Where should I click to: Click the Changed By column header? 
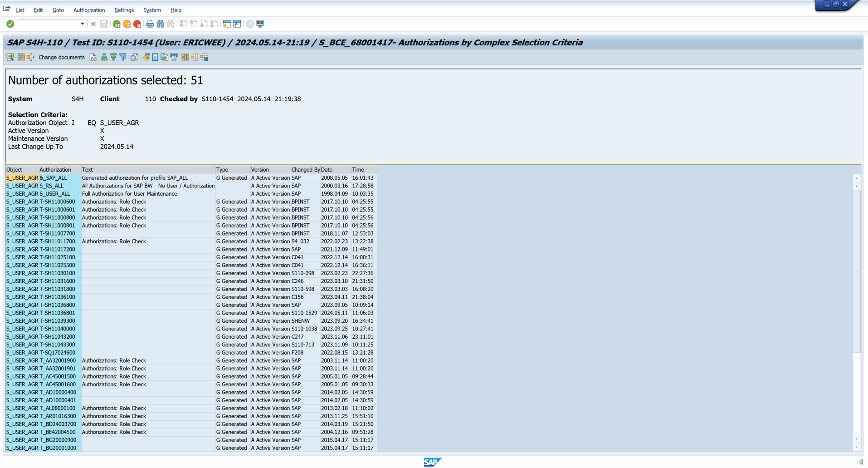[x=305, y=170]
